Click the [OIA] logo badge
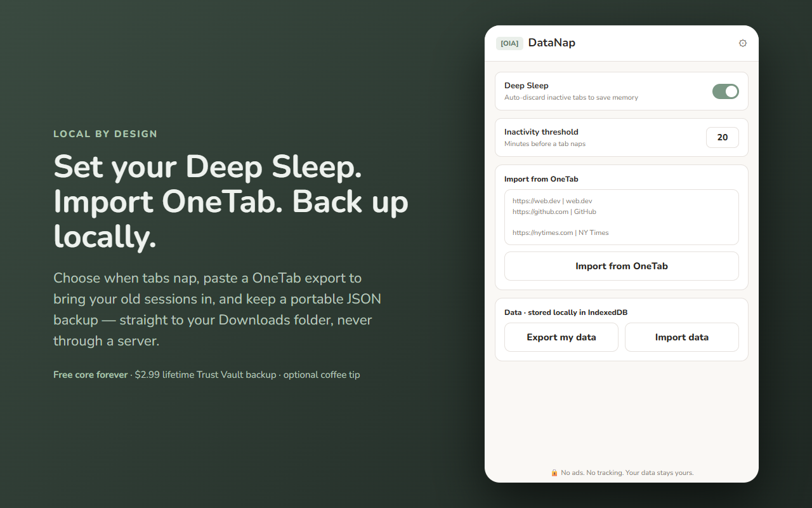The height and width of the screenshot is (508, 812). tap(509, 43)
